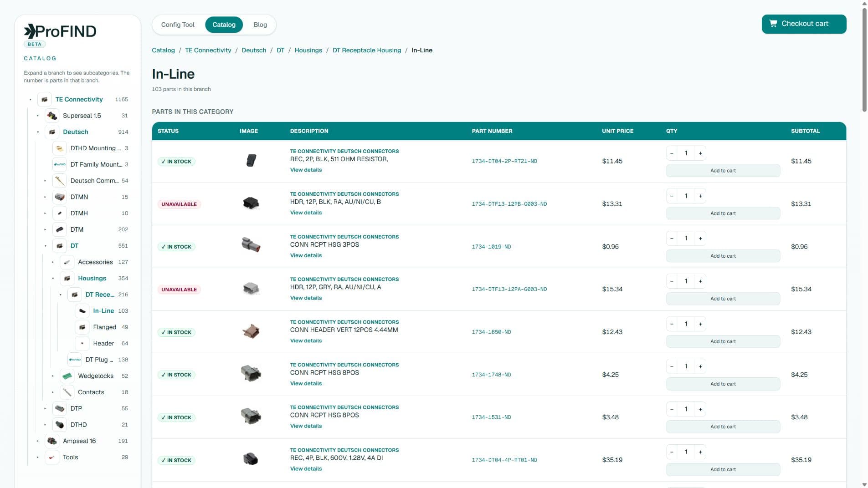Click the Part Number column header
The width and height of the screenshot is (868, 488).
492,131
